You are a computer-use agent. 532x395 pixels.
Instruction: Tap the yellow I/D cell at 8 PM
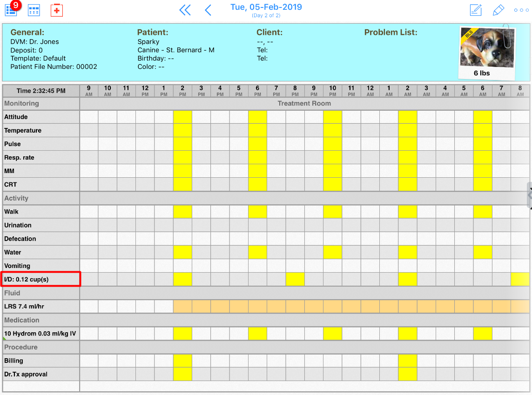click(x=295, y=279)
